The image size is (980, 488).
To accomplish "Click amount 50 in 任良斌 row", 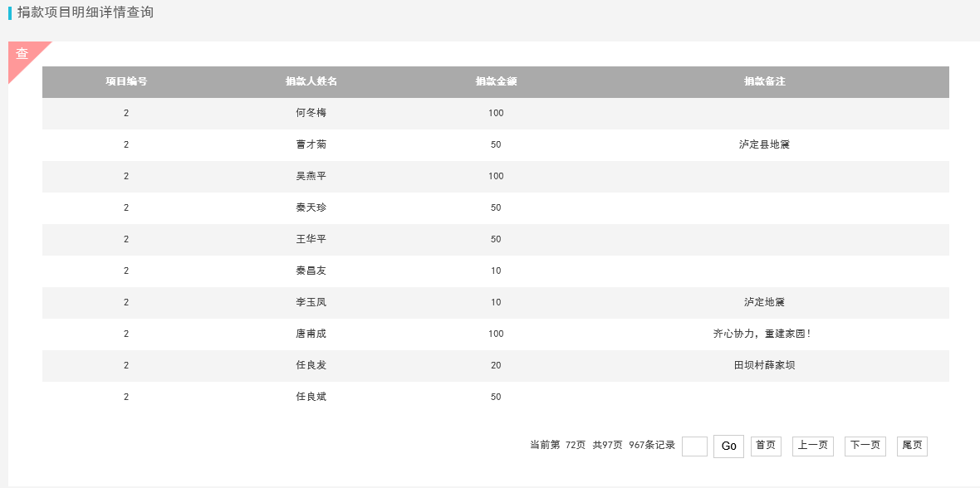I will coord(496,396).
